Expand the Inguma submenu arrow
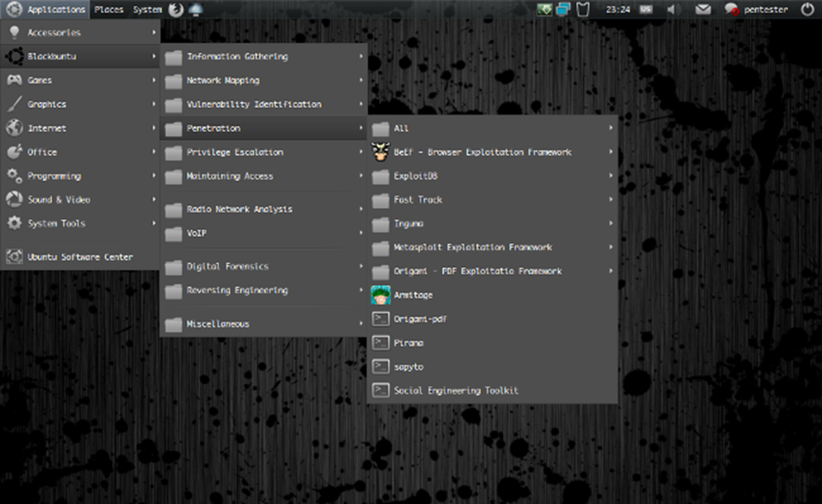Screen dimensions: 822x504 coord(611,223)
